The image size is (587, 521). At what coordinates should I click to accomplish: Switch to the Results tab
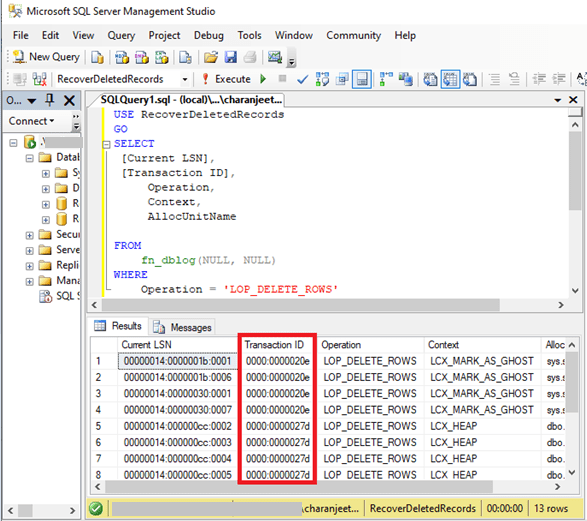click(x=118, y=326)
